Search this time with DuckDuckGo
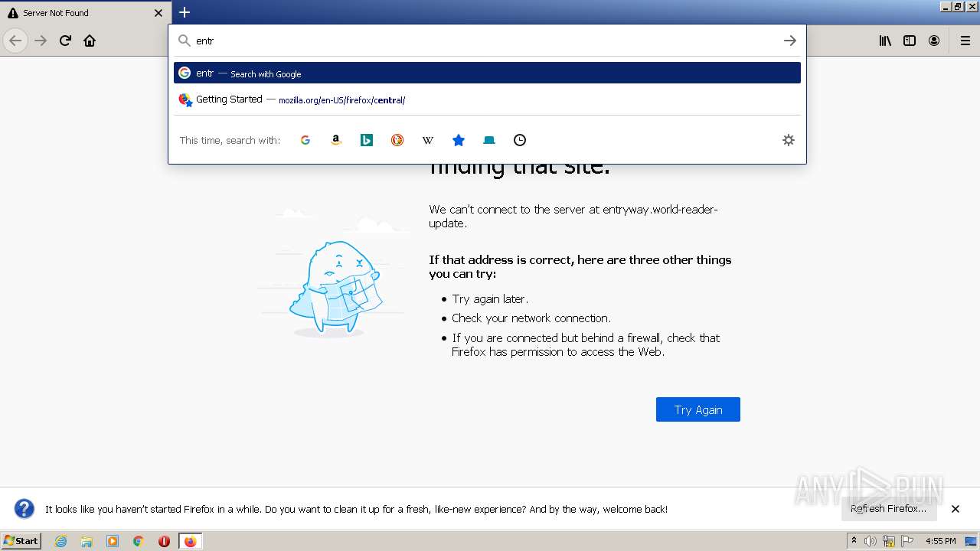Viewport: 980px width, 551px height. [397, 140]
